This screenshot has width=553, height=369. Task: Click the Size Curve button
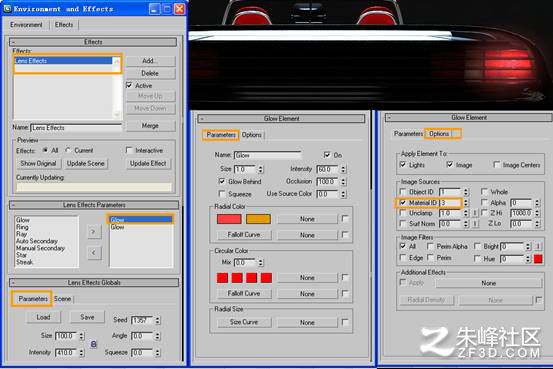coord(244,322)
